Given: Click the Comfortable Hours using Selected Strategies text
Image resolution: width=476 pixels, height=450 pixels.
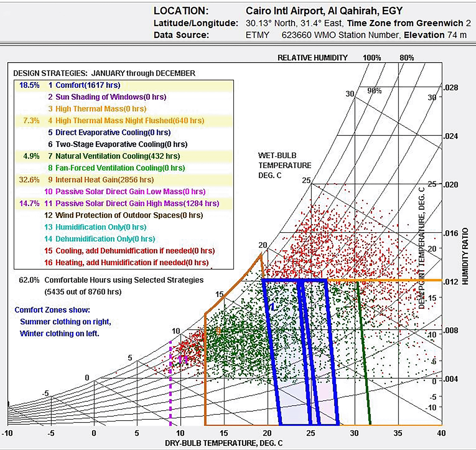Looking at the screenshot, I should click(124, 280).
